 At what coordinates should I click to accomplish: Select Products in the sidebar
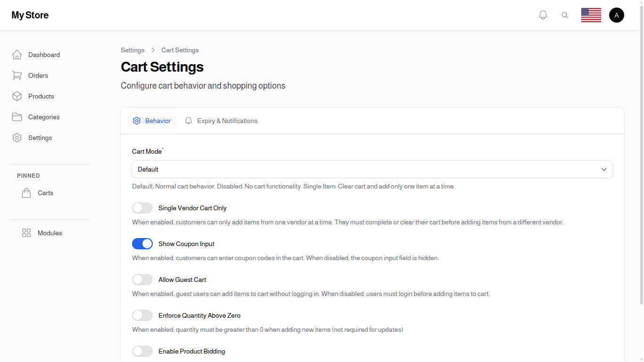point(41,96)
